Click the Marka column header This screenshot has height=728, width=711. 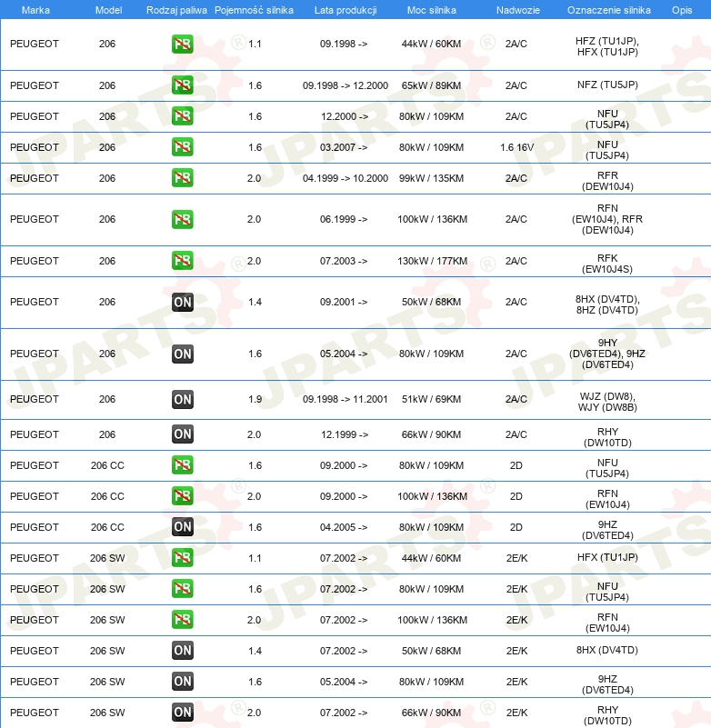[35, 10]
